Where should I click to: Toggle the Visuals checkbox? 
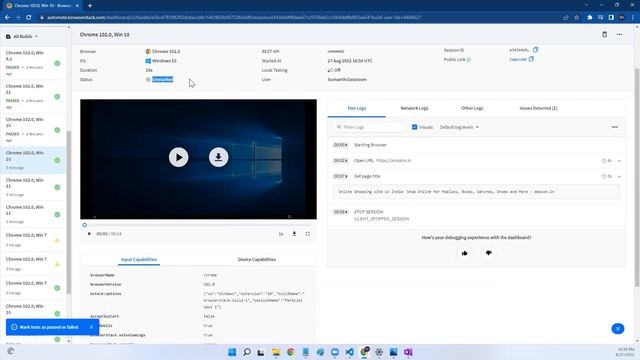coord(414,127)
